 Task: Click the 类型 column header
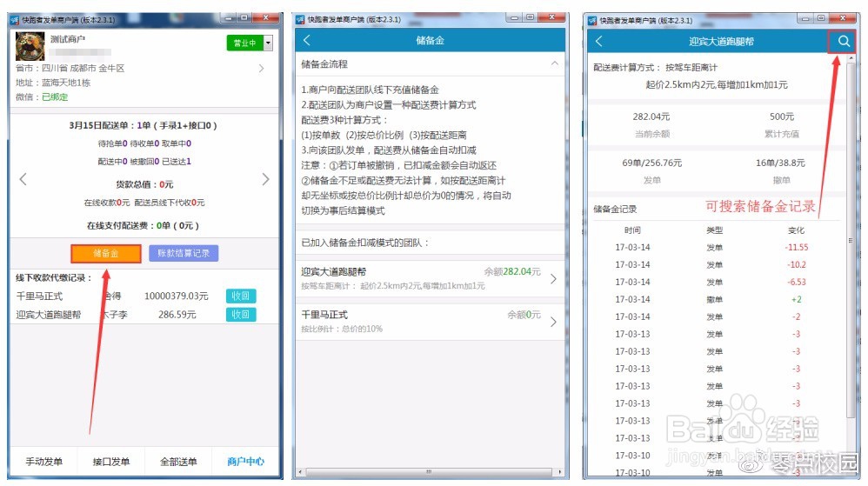715,230
